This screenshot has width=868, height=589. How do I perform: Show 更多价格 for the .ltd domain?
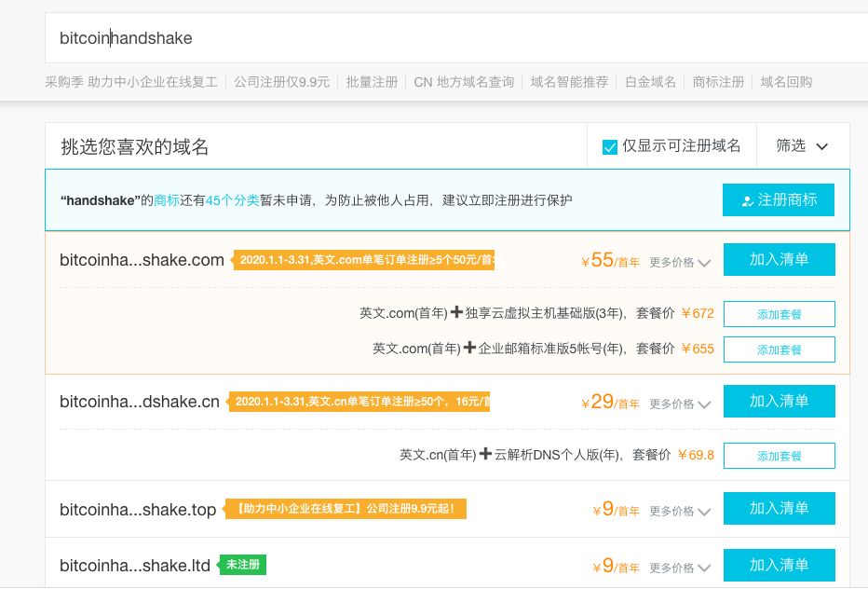click(680, 568)
